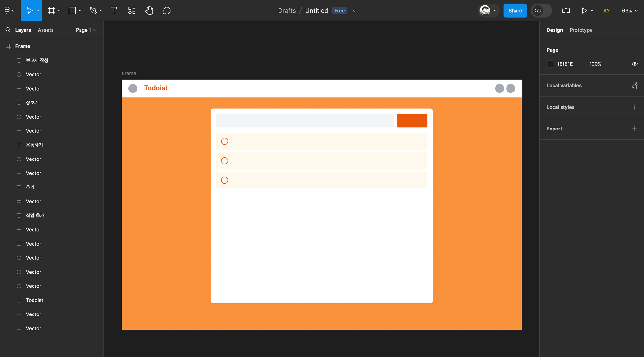Open Pen tool options dropdown

click(x=101, y=11)
